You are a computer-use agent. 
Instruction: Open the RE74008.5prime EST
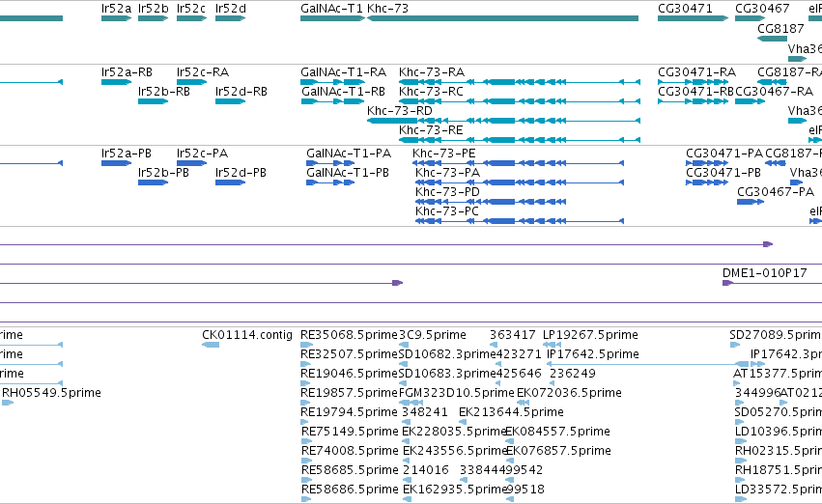pyautogui.click(x=306, y=462)
